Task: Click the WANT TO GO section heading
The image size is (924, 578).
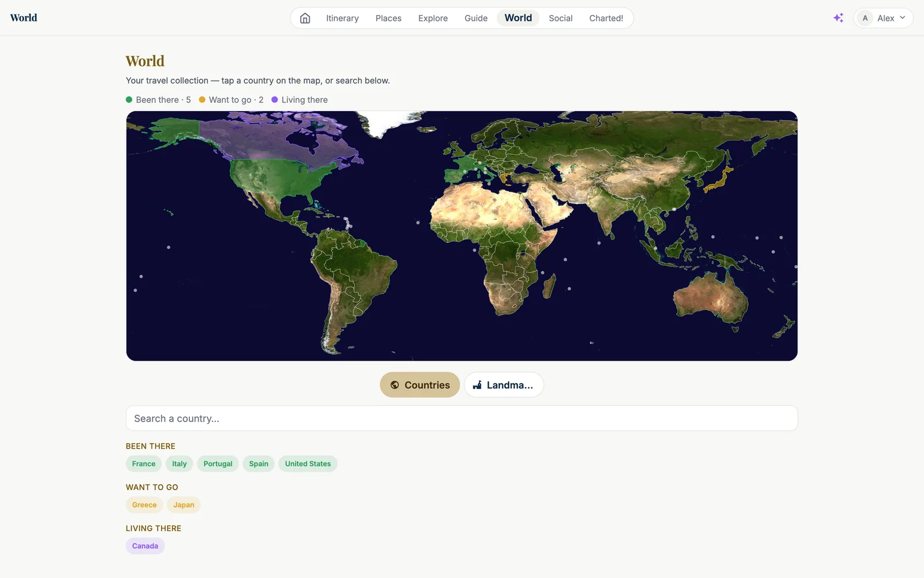Action: tap(152, 487)
